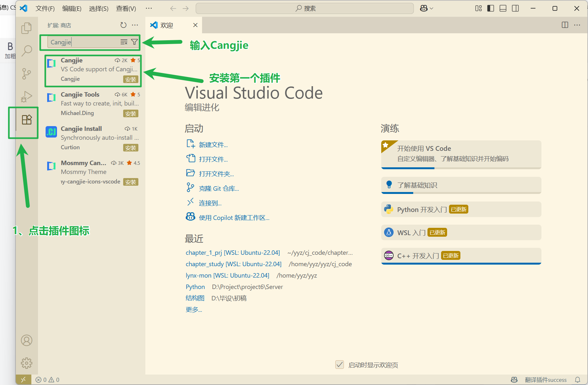Open C++ 开发入门 walkthrough
Viewport: 588px width, 385px height.
click(x=461, y=256)
